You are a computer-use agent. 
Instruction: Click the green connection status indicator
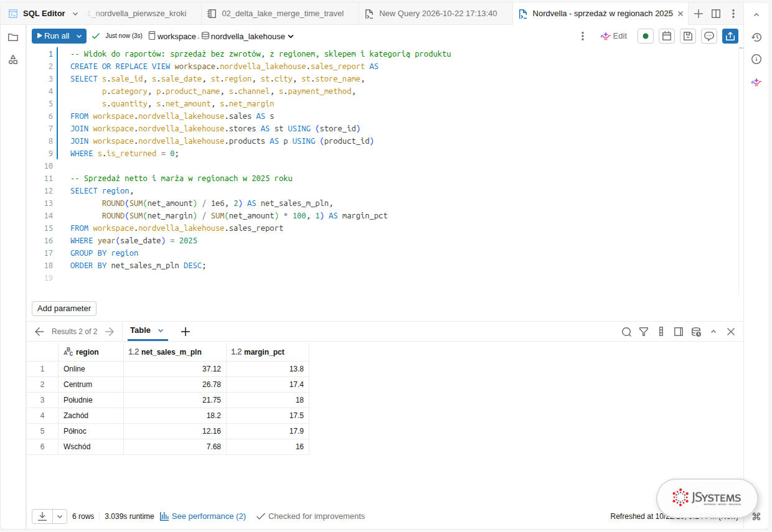coord(646,36)
